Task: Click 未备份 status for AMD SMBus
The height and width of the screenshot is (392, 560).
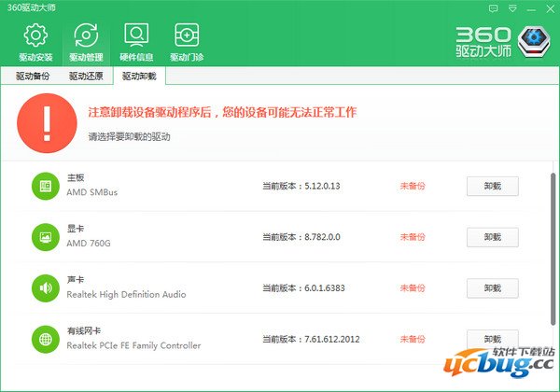Action: (413, 186)
